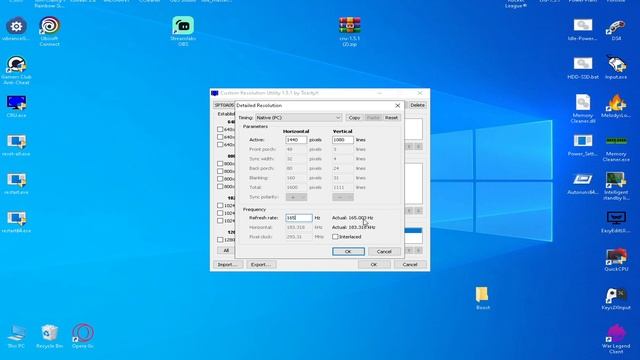Open This PC desktop icon
The image size is (640, 360).
coord(16,333)
